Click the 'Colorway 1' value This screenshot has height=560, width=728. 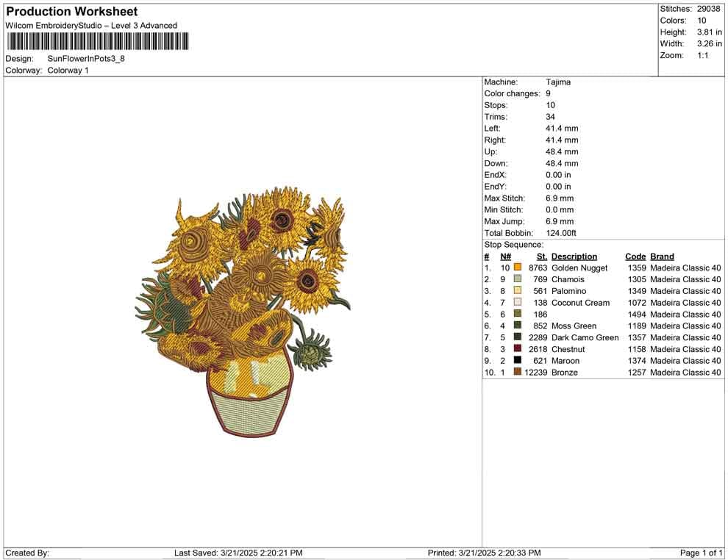click(68, 71)
